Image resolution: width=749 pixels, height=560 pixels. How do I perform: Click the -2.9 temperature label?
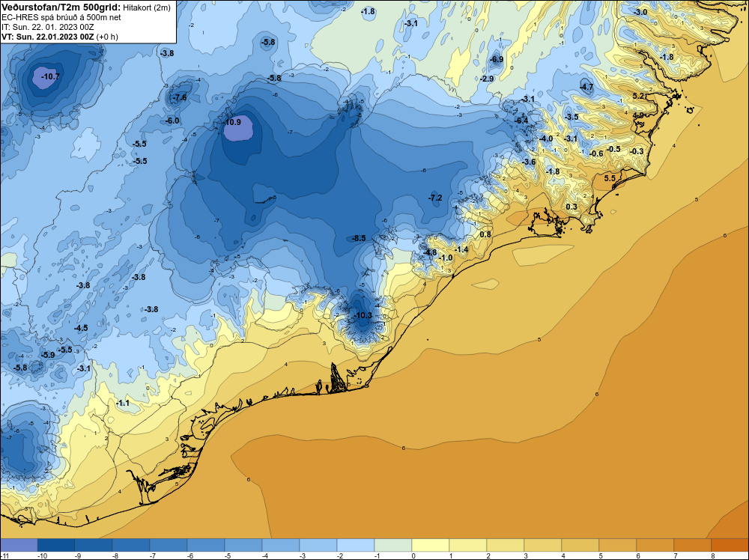point(488,79)
